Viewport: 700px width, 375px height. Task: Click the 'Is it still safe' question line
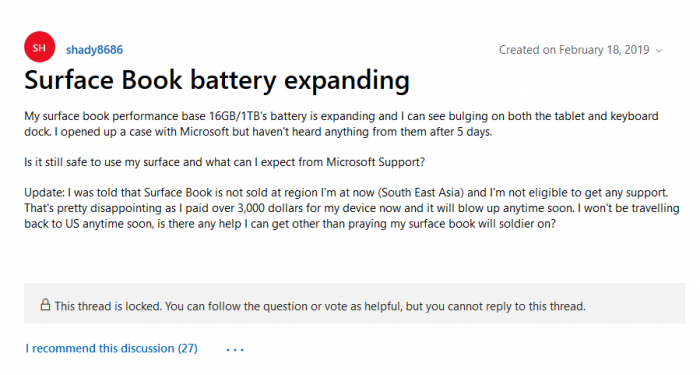pyautogui.click(x=225, y=162)
